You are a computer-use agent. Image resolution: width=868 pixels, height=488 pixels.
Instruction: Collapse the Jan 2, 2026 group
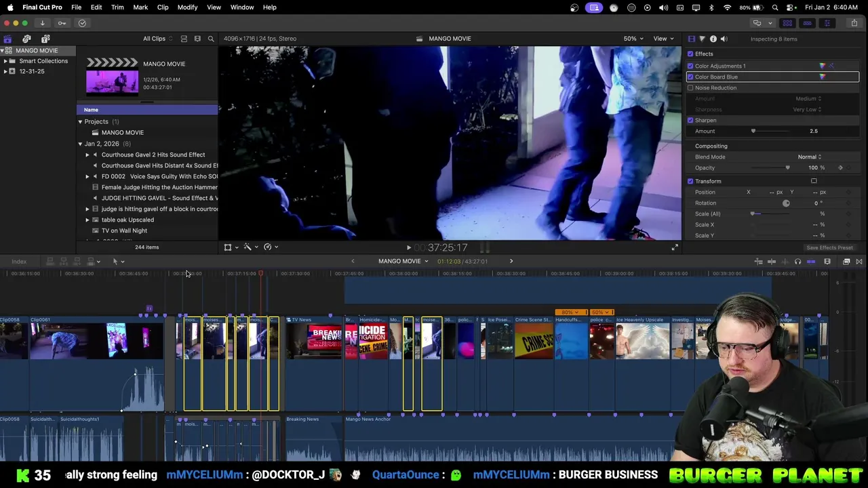pyautogui.click(x=80, y=144)
